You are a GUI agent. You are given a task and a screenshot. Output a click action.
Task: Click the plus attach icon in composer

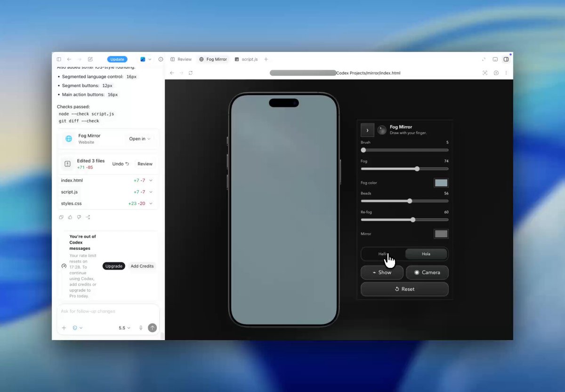pyautogui.click(x=64, y=328)
